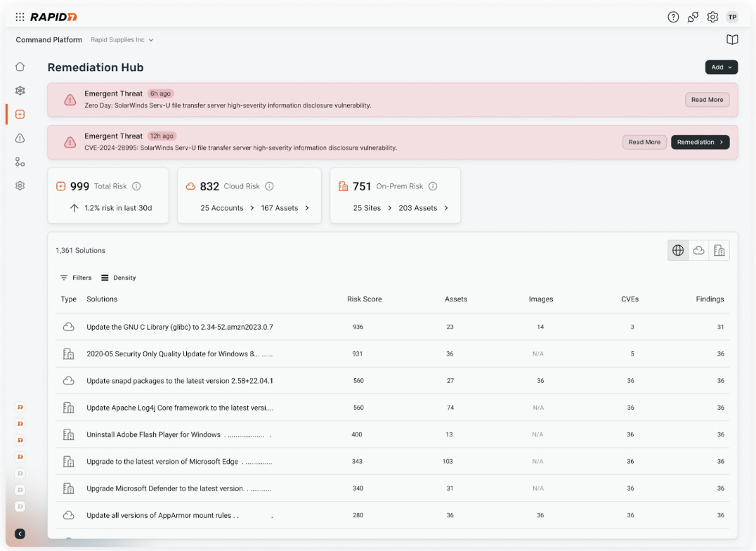Click the On-Prem Risk info icon
The image size is (756, 551).
(x=433, y=186)
